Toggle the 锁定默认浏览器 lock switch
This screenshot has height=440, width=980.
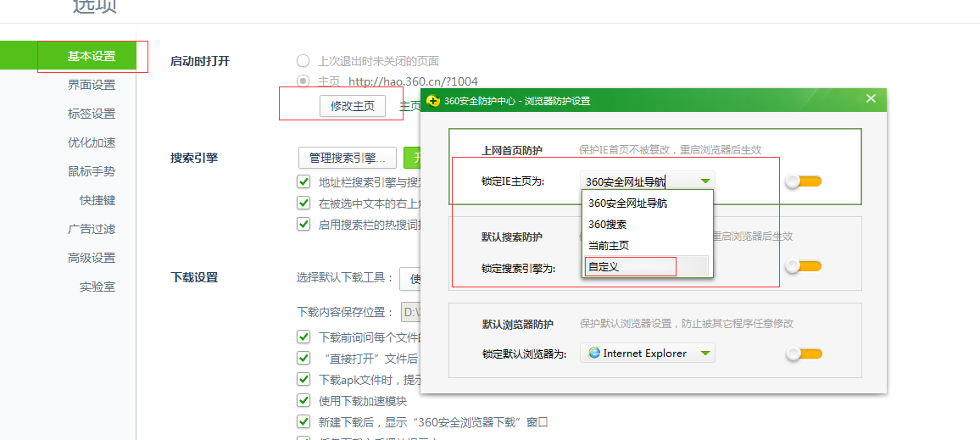point(804,354)
